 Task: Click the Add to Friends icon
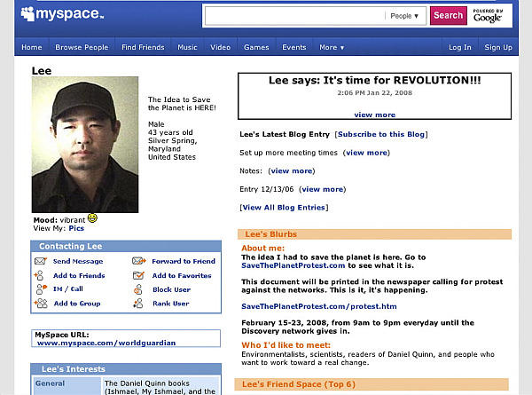[x=40, y=276]
